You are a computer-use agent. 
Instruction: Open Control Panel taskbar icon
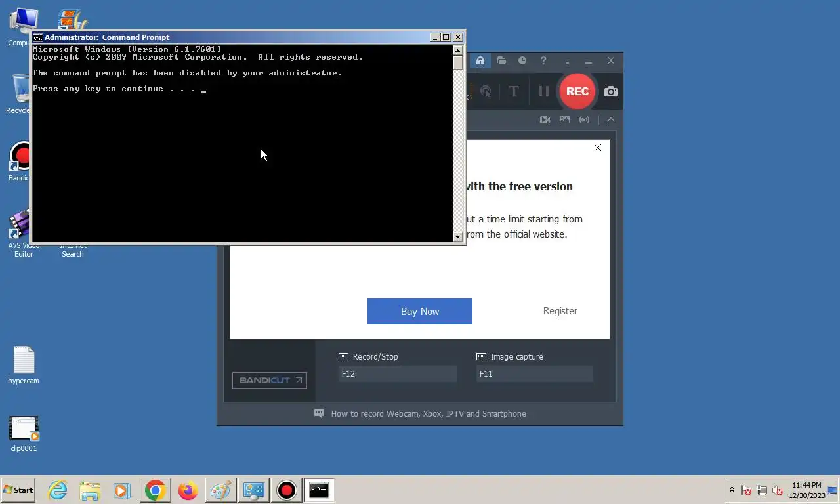(x=253, y=490)
